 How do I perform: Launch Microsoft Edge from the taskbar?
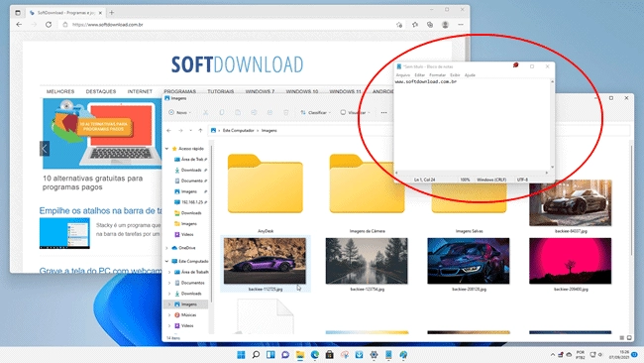[x=315, y=355]
